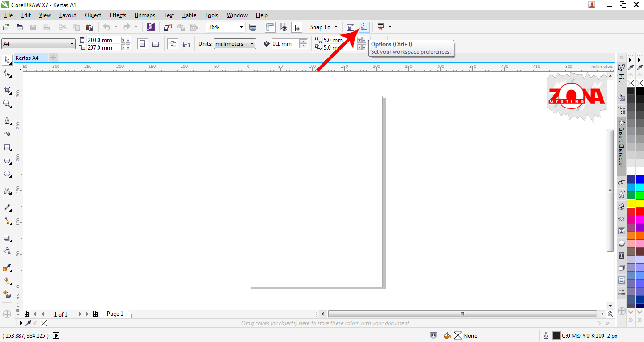Open the Options workspace preferences icon
This screenshot has width=644, height=342.
pos(364,27)
